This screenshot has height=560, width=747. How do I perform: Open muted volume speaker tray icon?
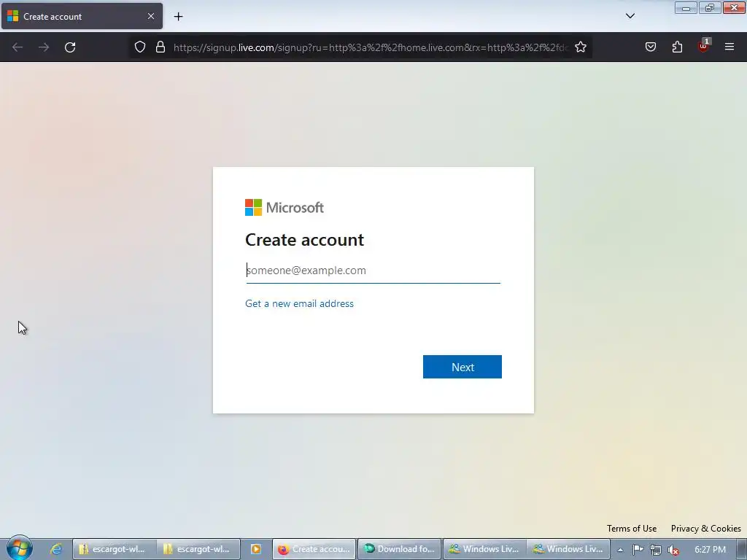point(673,550)
